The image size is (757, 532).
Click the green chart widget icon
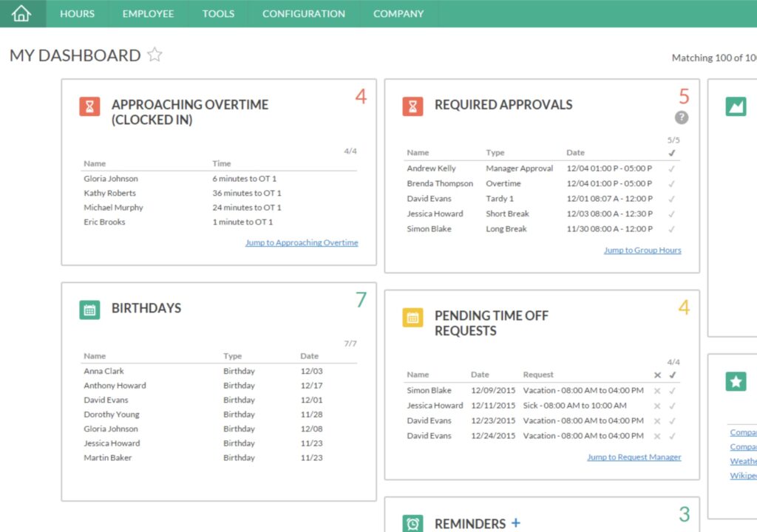click(x=736, y=106)
